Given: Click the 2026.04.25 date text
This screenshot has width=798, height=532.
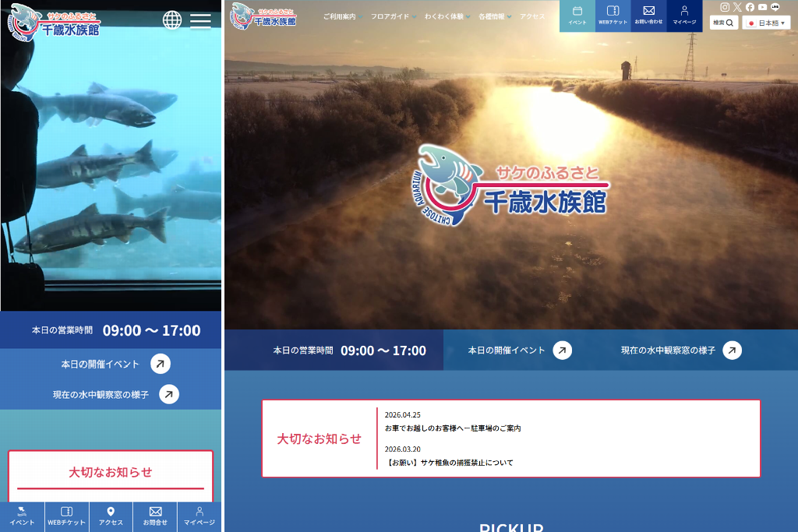Looking at the screenshot, I should click(x=403, y=415).
